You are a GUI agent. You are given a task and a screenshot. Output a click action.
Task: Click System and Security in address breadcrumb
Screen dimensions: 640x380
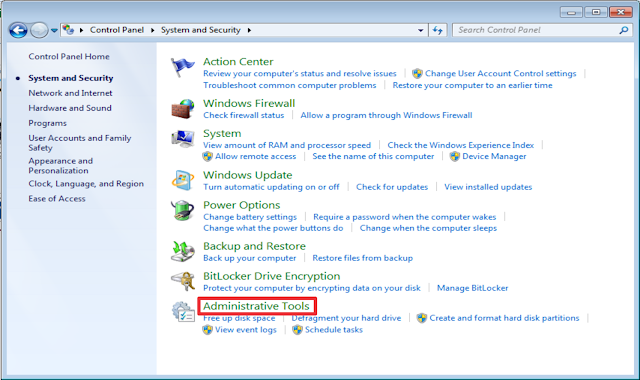200,30
